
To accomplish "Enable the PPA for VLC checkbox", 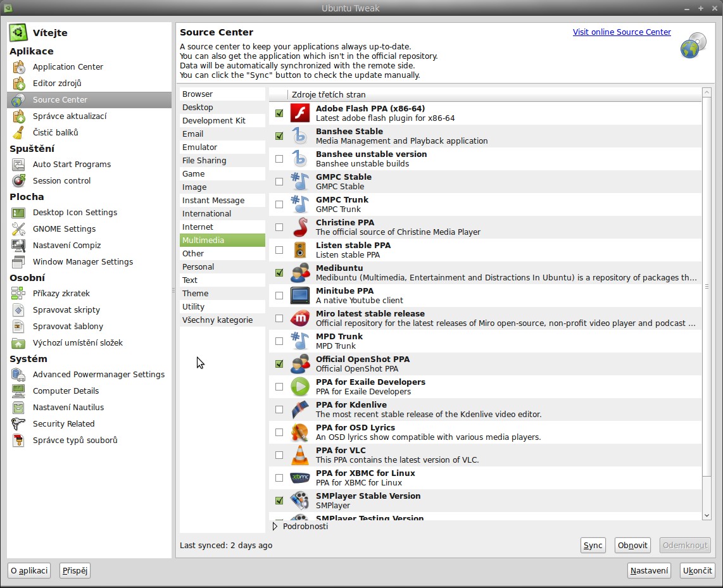I will [279, 455].
